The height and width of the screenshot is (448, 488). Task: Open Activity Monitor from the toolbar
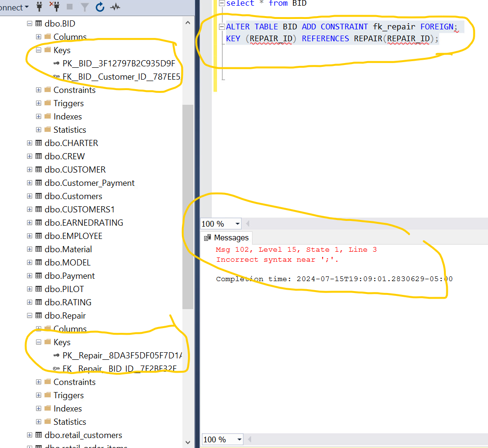(114, 7)
